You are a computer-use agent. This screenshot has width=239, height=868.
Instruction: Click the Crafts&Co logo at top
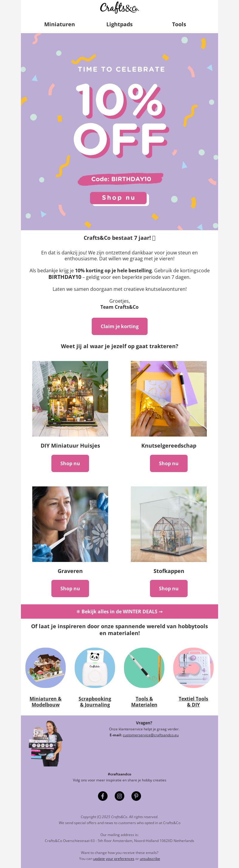(119, 8)
